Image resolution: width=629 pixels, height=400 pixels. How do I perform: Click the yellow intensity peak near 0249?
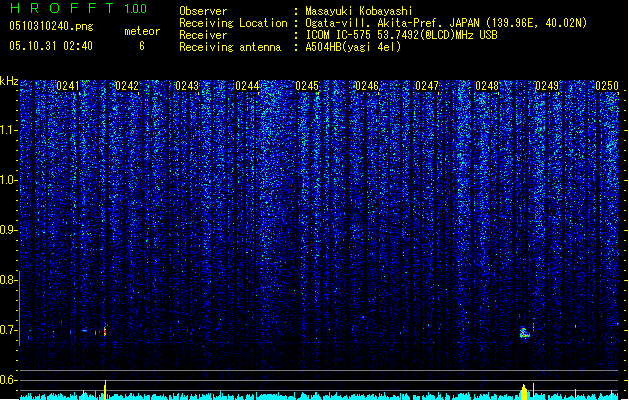click(x=524, y=392)
